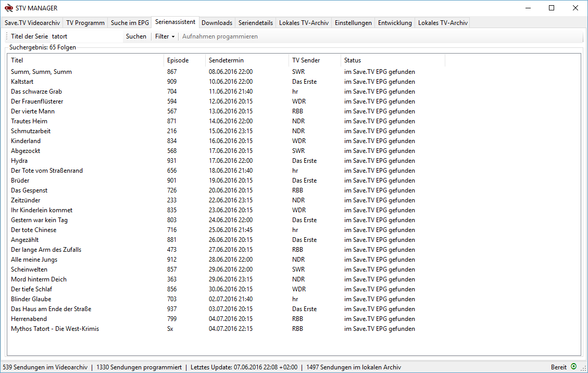Open the Entwicklung tab

pos(396,22)
